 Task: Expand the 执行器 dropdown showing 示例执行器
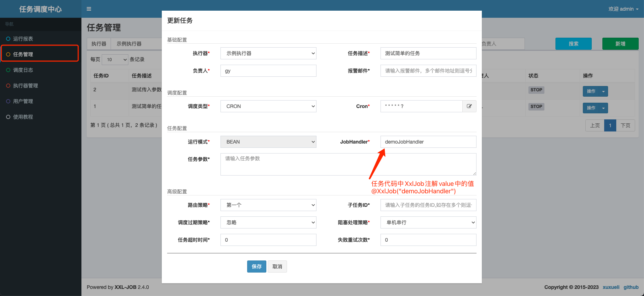268,53
